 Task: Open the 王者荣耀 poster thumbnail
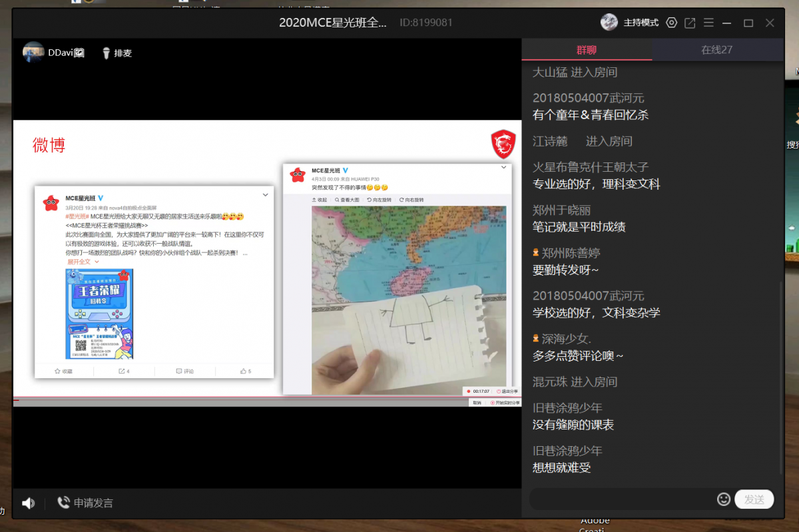(x=99, y=314)
